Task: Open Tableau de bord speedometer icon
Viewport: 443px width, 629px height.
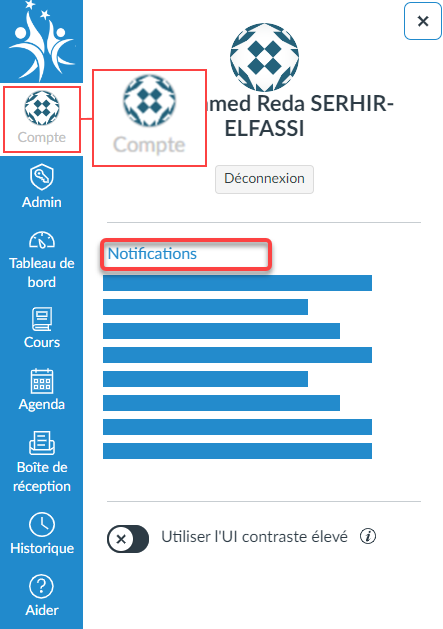Action: tap(42, 240)
